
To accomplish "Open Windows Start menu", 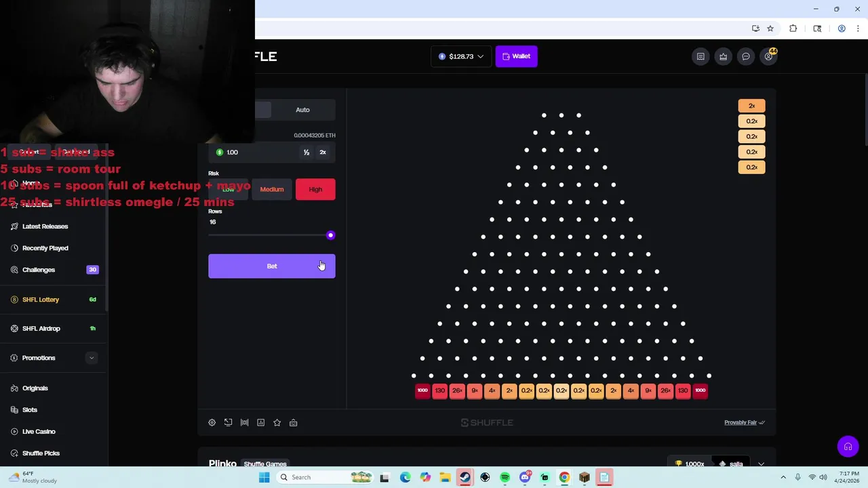I will 264,477.
